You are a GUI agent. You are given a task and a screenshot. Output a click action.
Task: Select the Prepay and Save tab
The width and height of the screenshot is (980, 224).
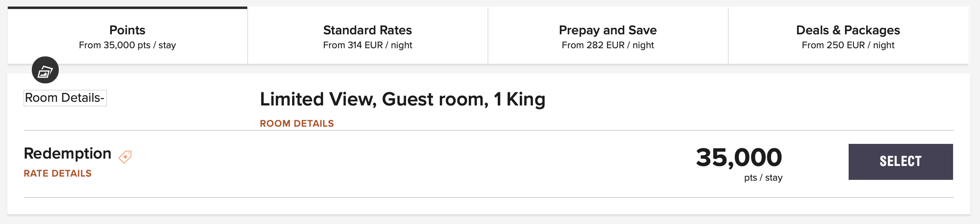point(608,36)
